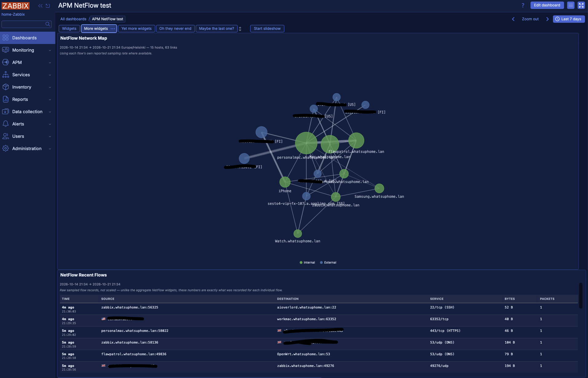Open help with the question mark icon
Screen dimensions: 588x378
(523, 5)
